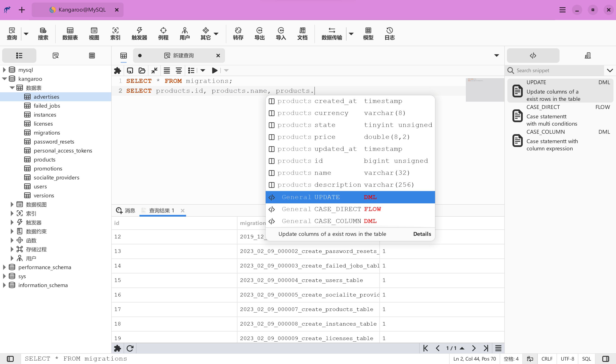616x364 pixels.
Task: Toggle the right sidebar panel in the status bar
Action: pyautogui.click(x=606, y=359)
